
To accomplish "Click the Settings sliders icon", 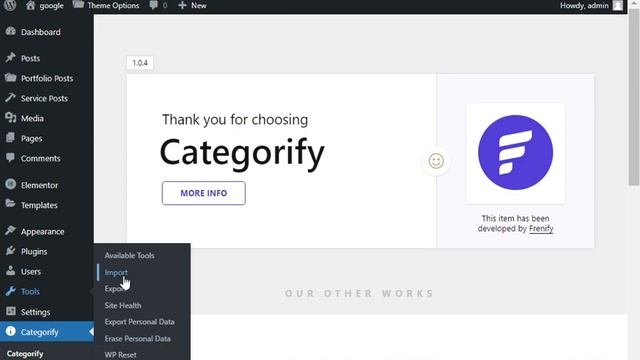I will [11, 311].
